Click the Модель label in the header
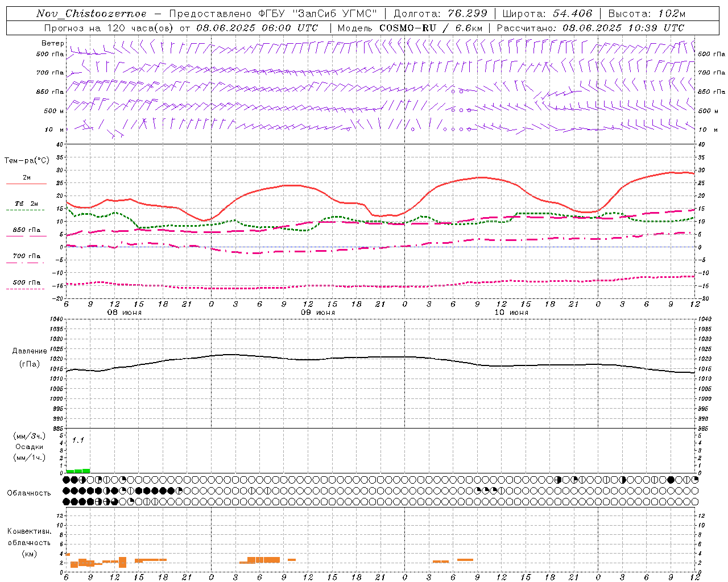 [x=356, y=28]
